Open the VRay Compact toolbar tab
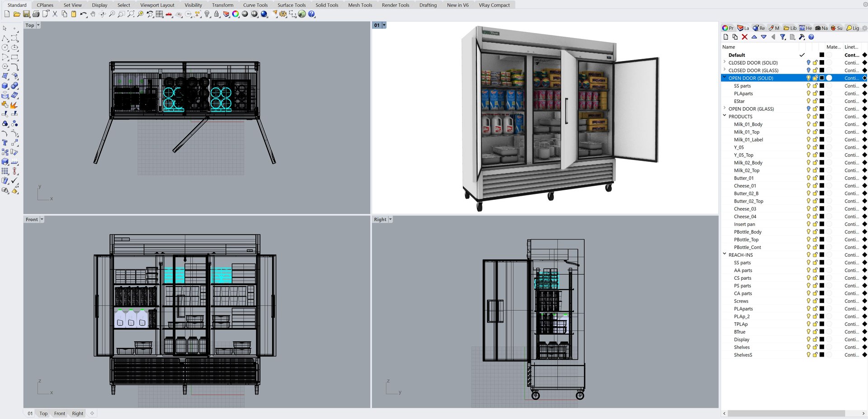The width and height of the screenshot is (868, 419). click(x=494, y=5)
